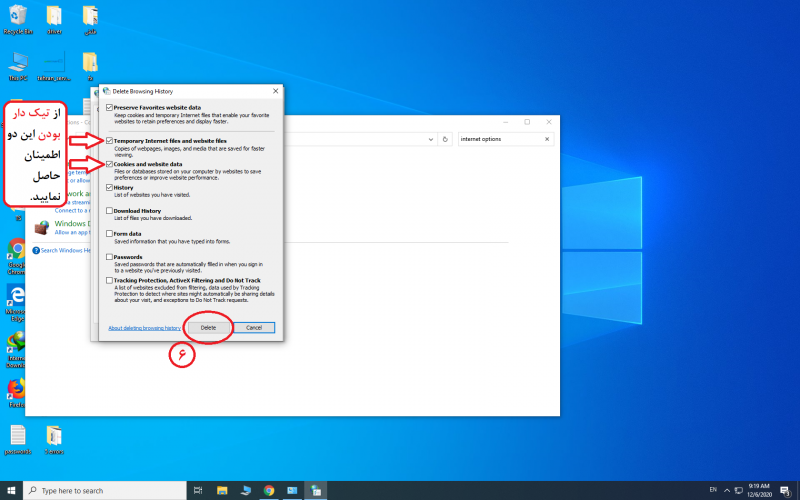Open the Recycle Bin desktop icon
Image resolution: width=800 pixels, height=500 pixels.
[x=18, y=16]
